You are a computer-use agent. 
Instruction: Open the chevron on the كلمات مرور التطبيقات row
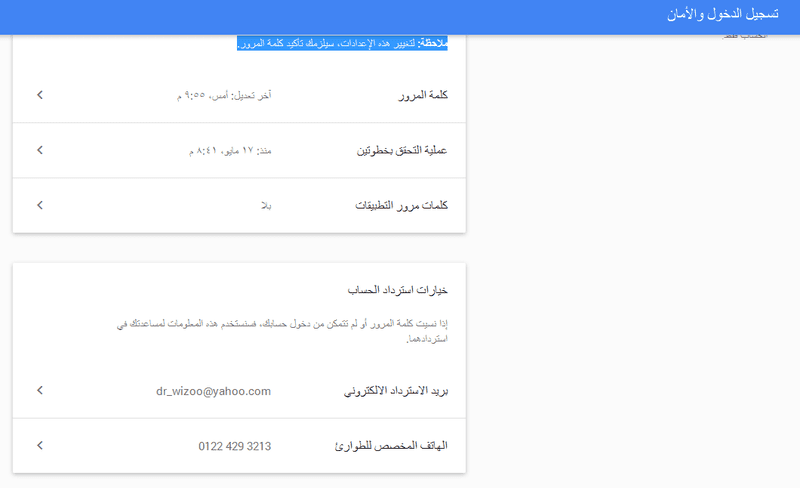point(40,205)
